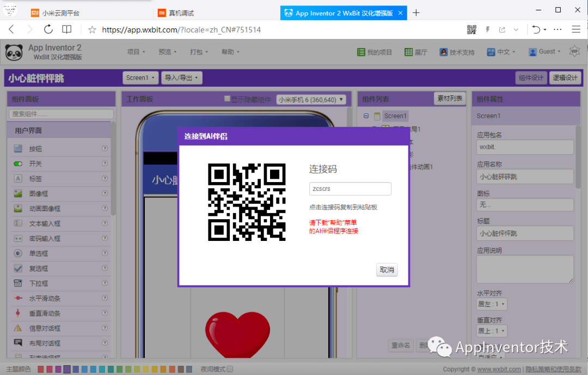
Task: Click the 文本输入框 textbox component icon
Action: pos(18,223)
